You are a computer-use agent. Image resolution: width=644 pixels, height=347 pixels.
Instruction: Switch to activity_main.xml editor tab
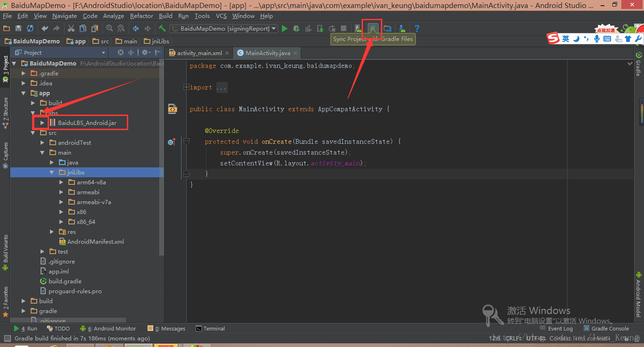[199, 53]
